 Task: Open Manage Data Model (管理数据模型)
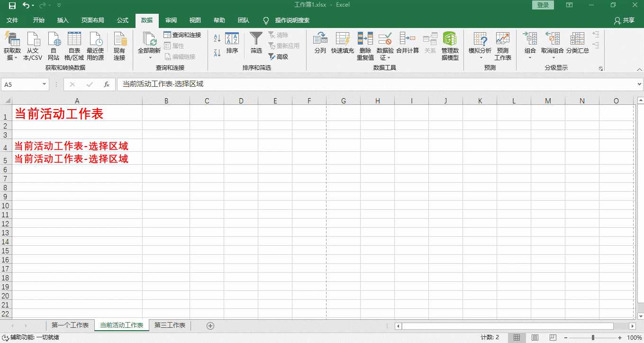pyautogui.click(x=450, y=46)
